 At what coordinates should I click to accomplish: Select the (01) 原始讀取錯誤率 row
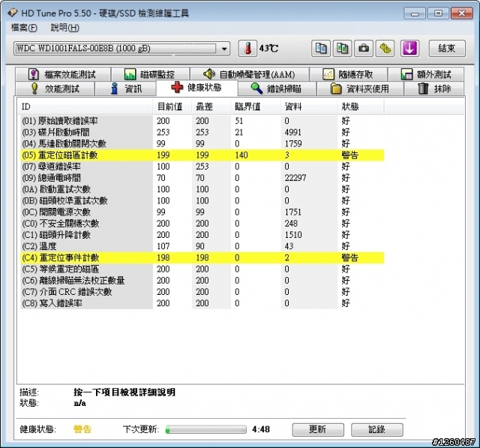click(202, 121)
